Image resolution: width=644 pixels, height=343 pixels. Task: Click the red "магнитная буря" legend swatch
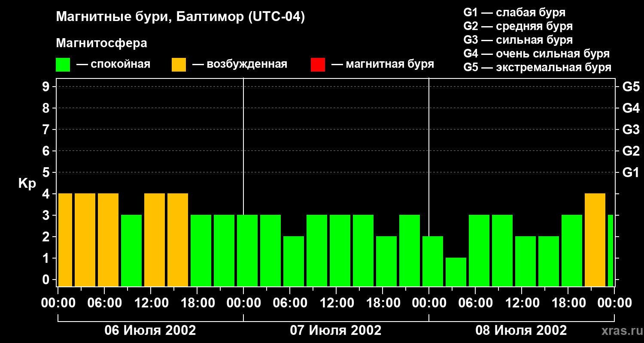tap(318, 65)
